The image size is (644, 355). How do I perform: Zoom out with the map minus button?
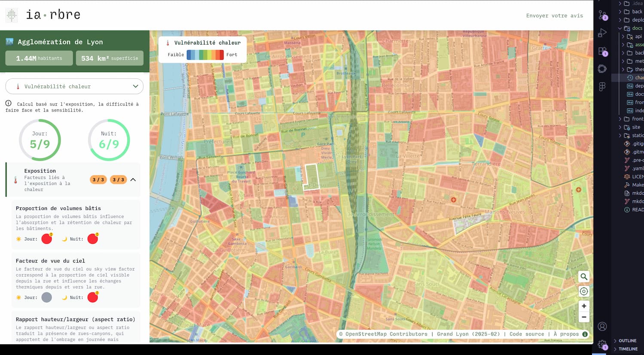click(x=583, y=317)
